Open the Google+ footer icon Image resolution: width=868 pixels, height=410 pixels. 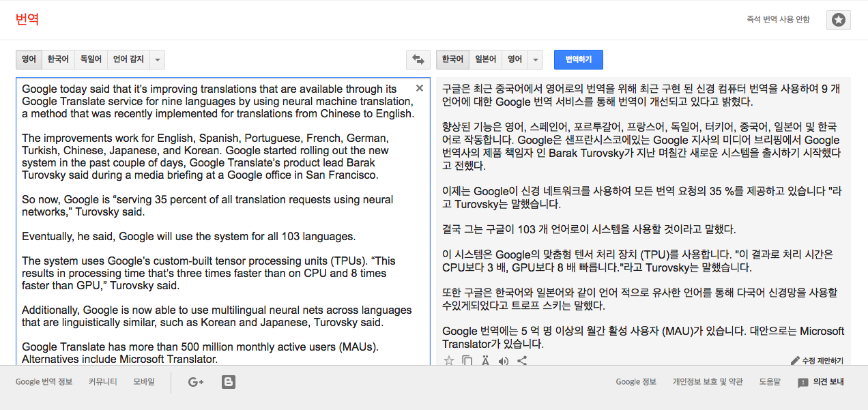coord(196,382)
